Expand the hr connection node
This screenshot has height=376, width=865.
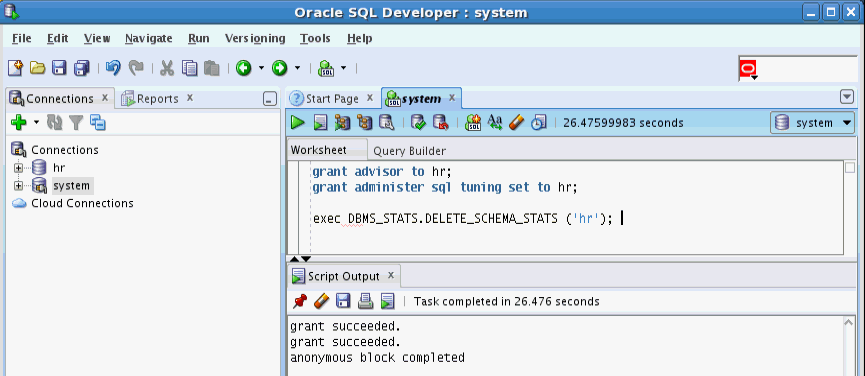[x=19, y=168]
